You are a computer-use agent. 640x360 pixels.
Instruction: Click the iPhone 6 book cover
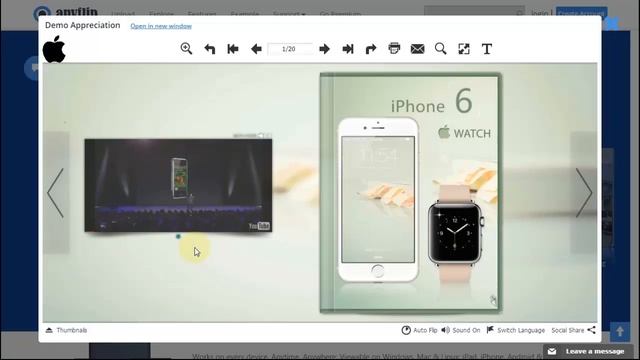point(410,193)
